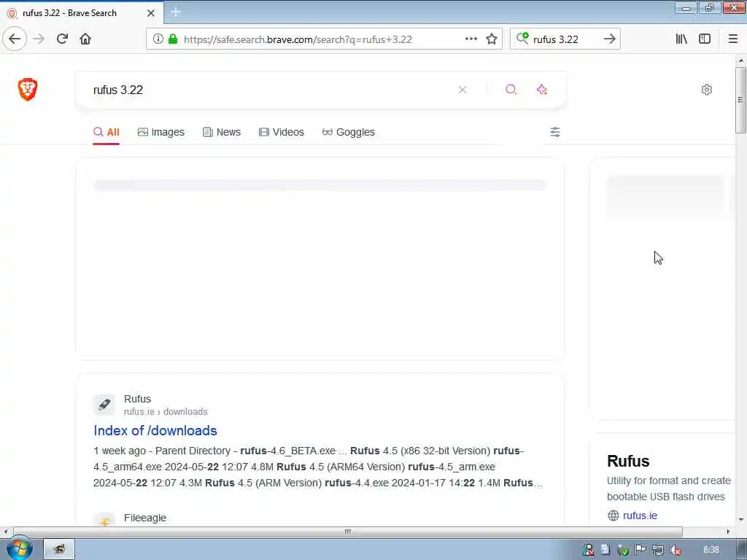747x560 pixels.
Task: Click the rufus.ie › downloads breadcrumb
Action: click(166, 411)
